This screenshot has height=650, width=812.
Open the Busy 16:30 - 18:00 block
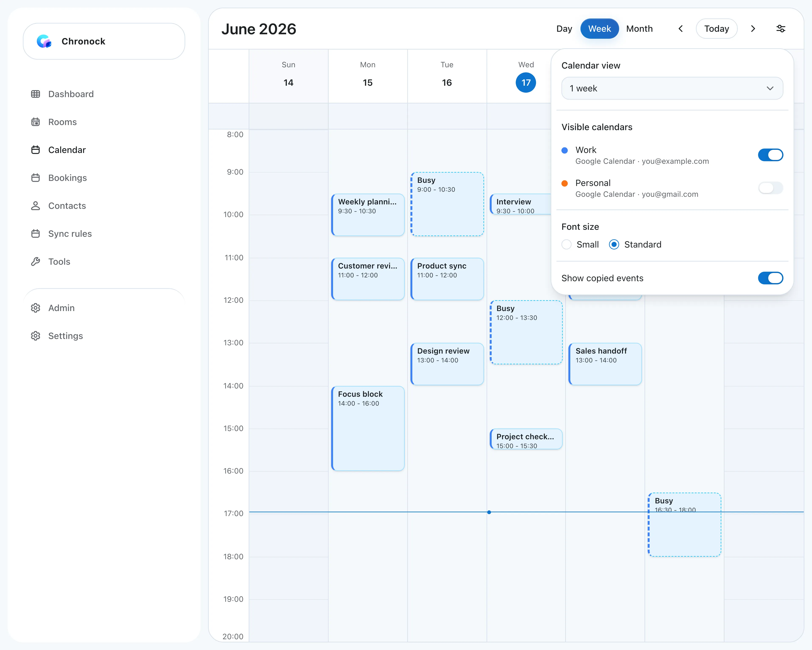coord(684,525)
